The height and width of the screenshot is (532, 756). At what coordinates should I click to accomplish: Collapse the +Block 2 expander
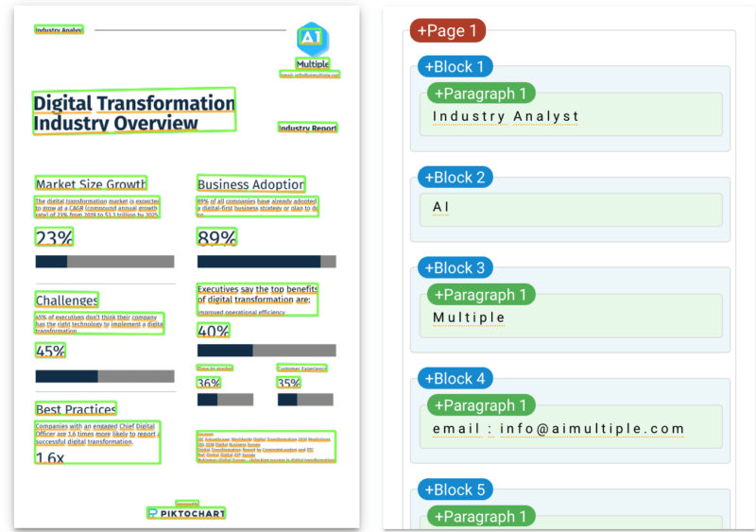pos(455,178)
